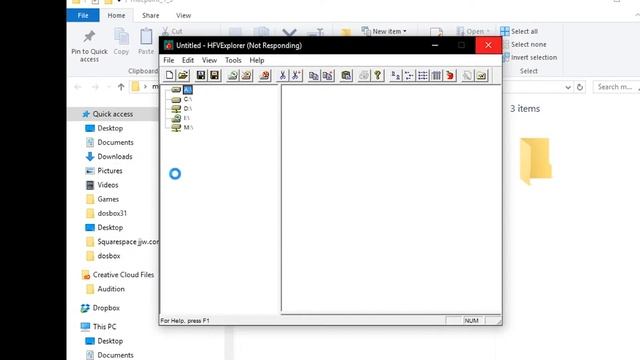The height and width of the screenshot is (360, 640).
Task: Select the A:\ drive in HFVExplorer tree
Action: click(188, 89)
